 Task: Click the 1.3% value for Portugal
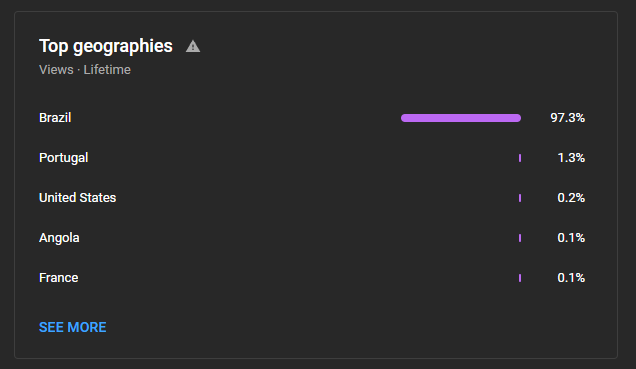[x=571, y=158]
